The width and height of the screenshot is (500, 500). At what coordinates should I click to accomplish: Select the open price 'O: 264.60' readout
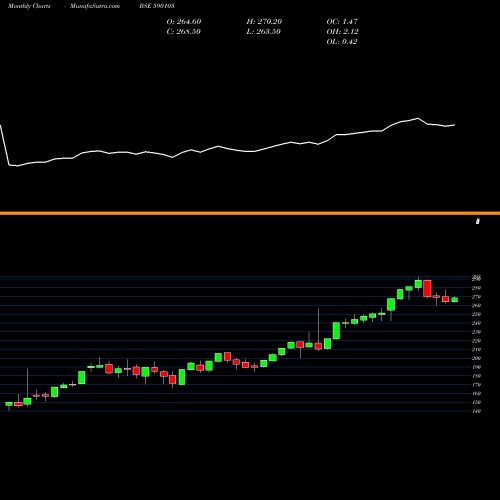(184, 22)
